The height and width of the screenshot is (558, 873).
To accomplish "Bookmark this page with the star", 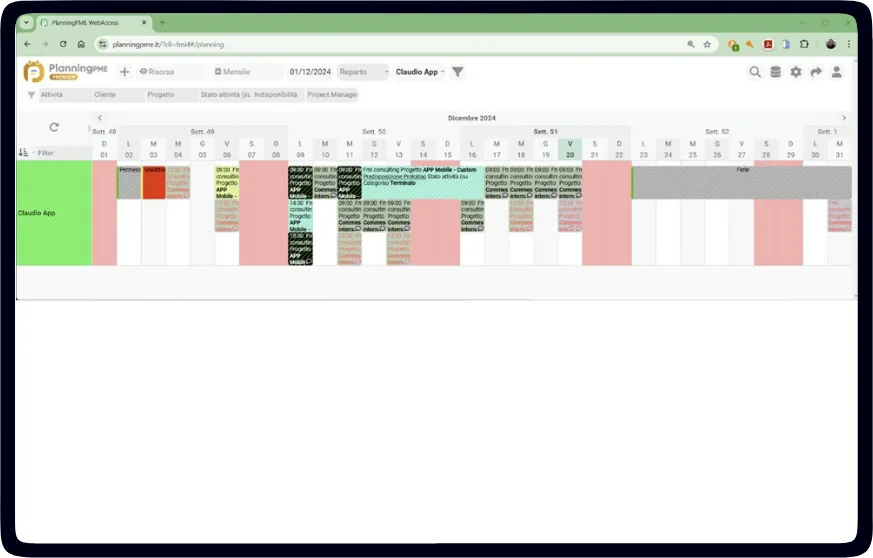I will [707, 44].
